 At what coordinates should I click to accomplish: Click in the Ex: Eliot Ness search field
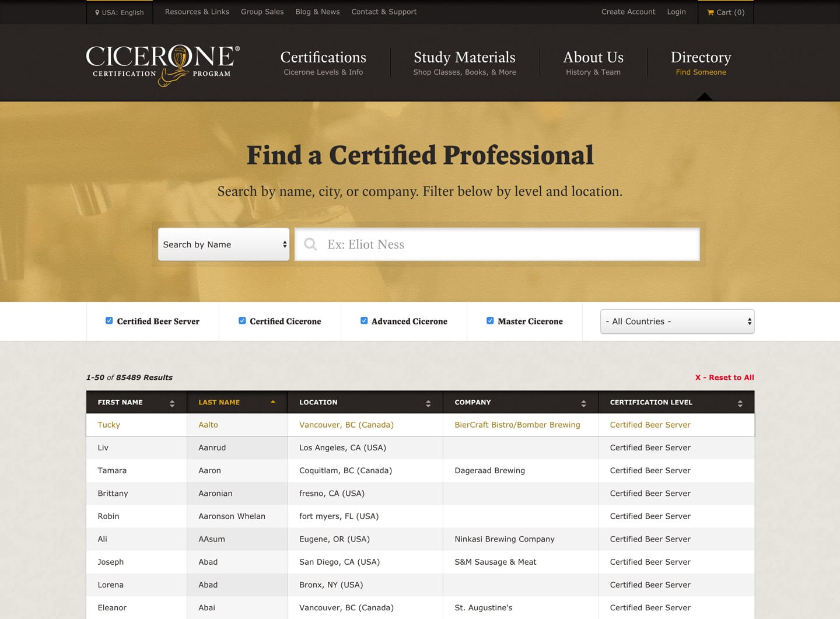click(497, 244)
